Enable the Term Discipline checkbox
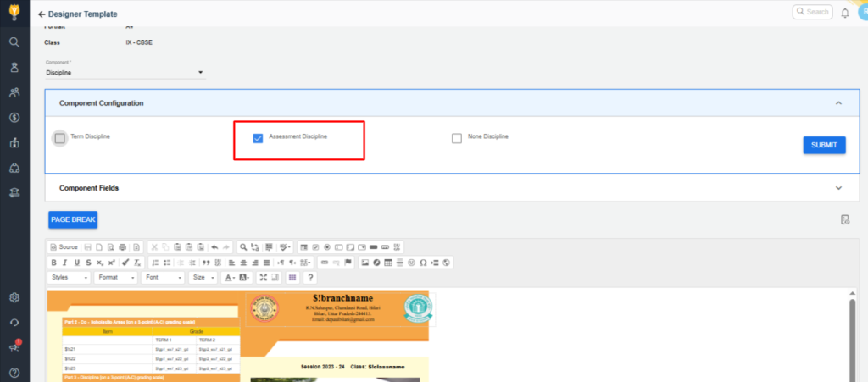 [59, 138]
